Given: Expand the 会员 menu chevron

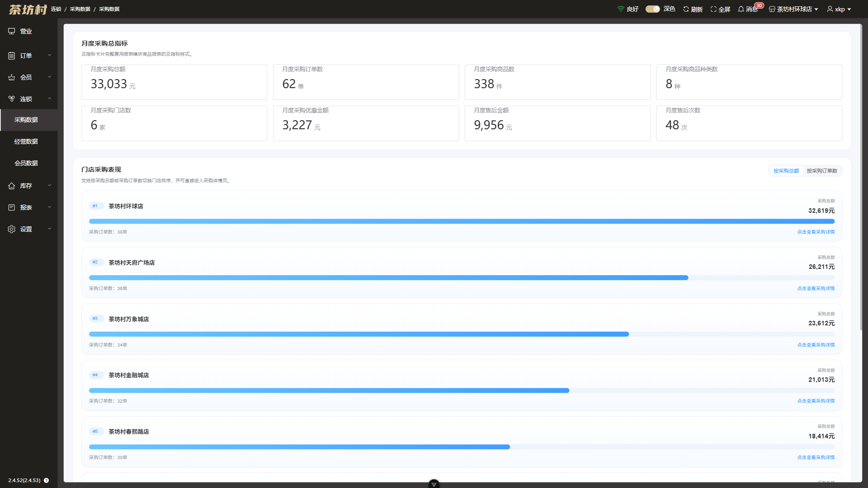Looking at the screenshot, I should pos(50,77).
